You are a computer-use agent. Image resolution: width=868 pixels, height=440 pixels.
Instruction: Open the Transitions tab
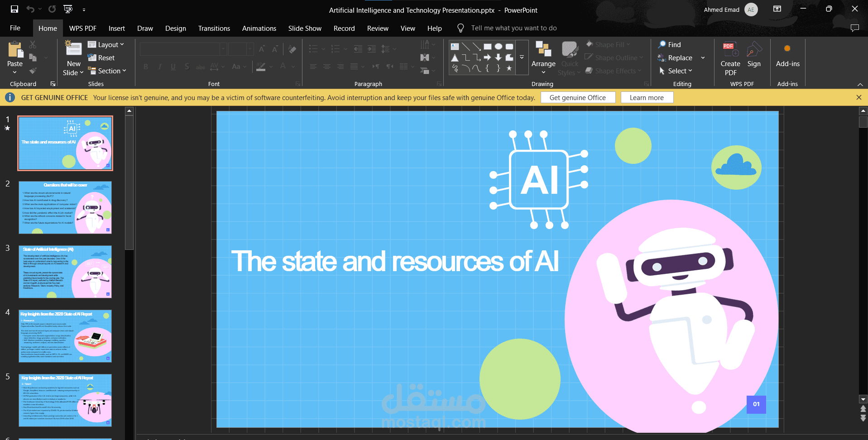(x=214, y=28)
